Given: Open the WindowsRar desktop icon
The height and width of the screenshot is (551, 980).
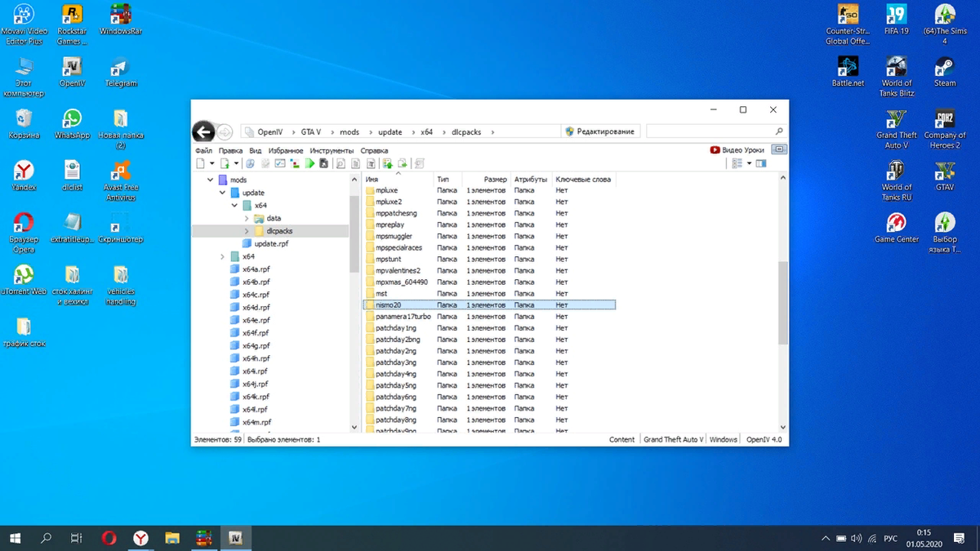Looking at the screenshot, I should coord(121,20).
